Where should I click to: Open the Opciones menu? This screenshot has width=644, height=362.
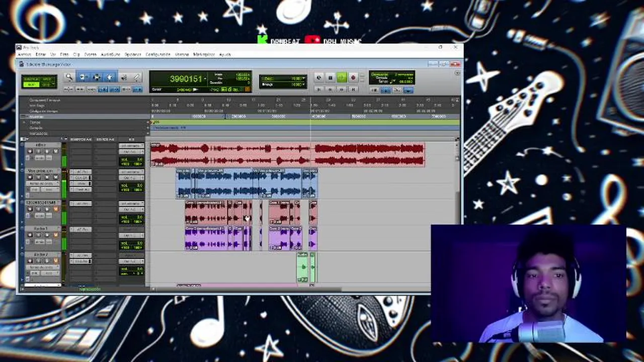coord(133,54)
